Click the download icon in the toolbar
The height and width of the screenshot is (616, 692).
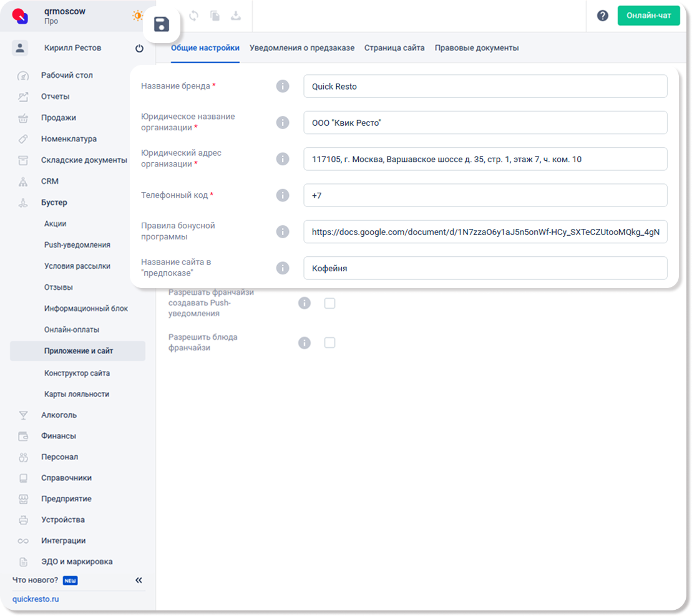click(x=236, y=16)
